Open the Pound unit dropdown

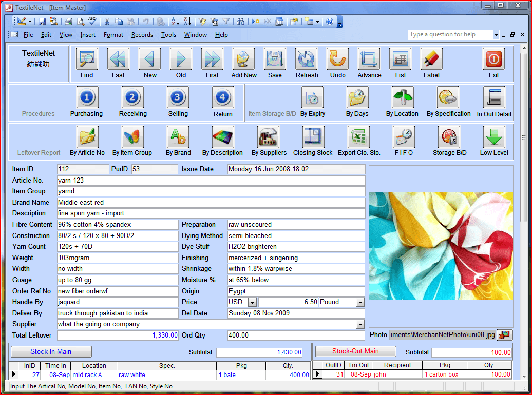click(x=359, y=302)
